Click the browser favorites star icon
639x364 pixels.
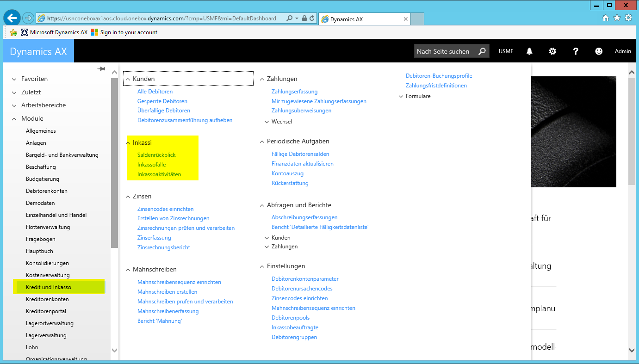(617, 18)
